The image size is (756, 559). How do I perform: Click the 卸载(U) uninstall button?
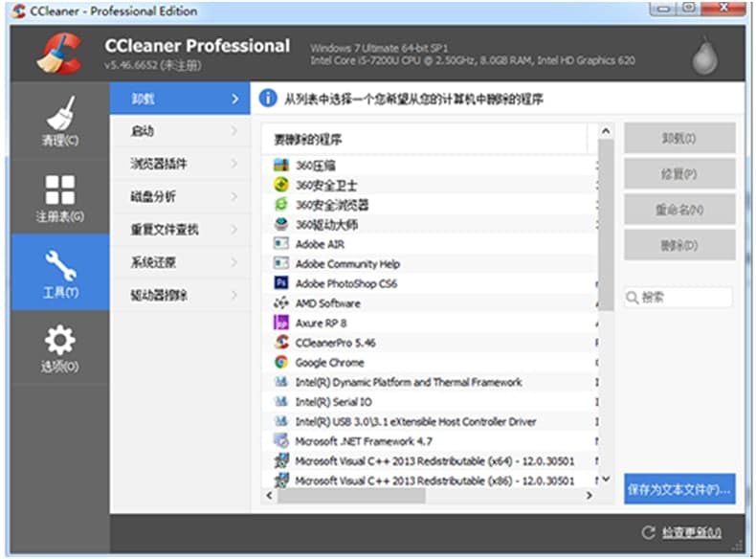click(x=679, y=139)
